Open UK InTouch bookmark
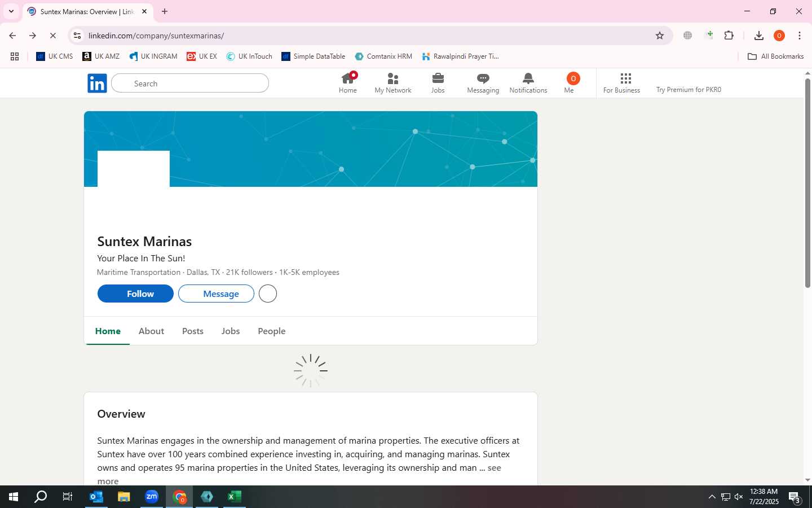Viewport: 812px width, 508px height. (x=249, y=56)
